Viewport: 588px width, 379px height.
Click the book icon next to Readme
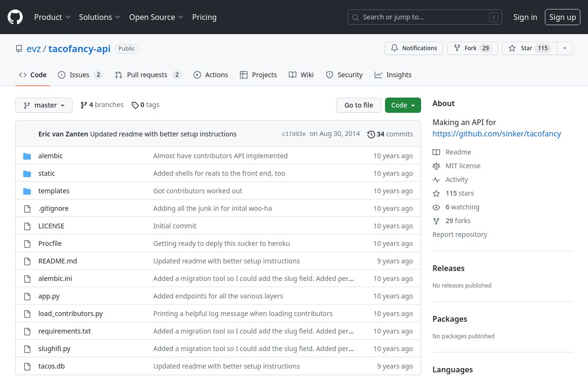coord(436,152)
